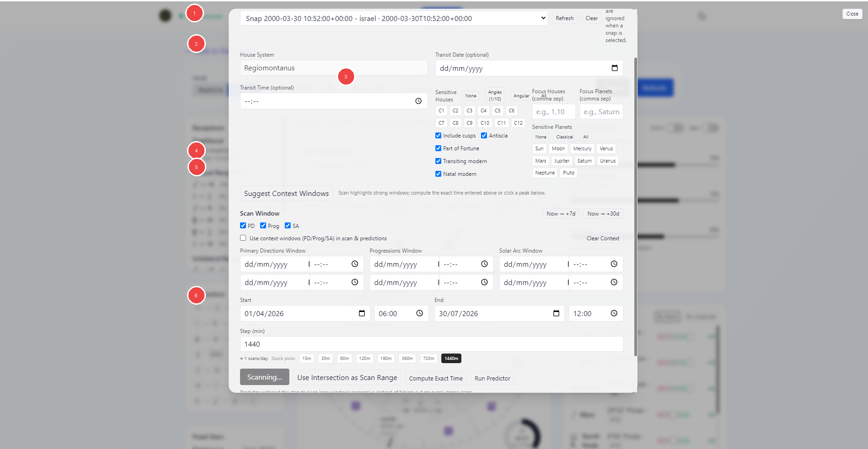
Task: Click Use Intersection as Scan Range
Action: [x=347, y=377]
